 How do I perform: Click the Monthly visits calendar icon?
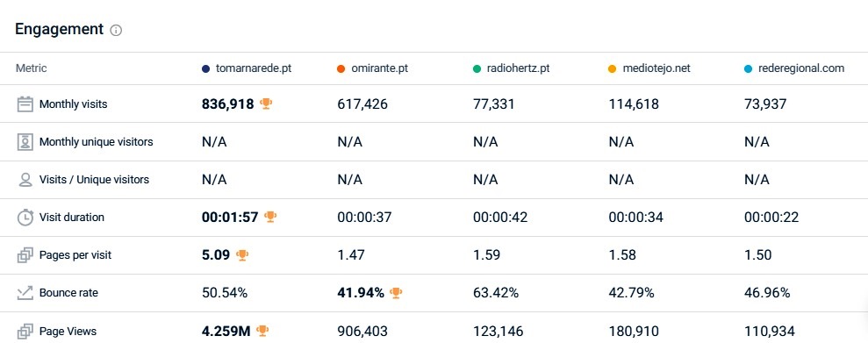tap(25, 104)
